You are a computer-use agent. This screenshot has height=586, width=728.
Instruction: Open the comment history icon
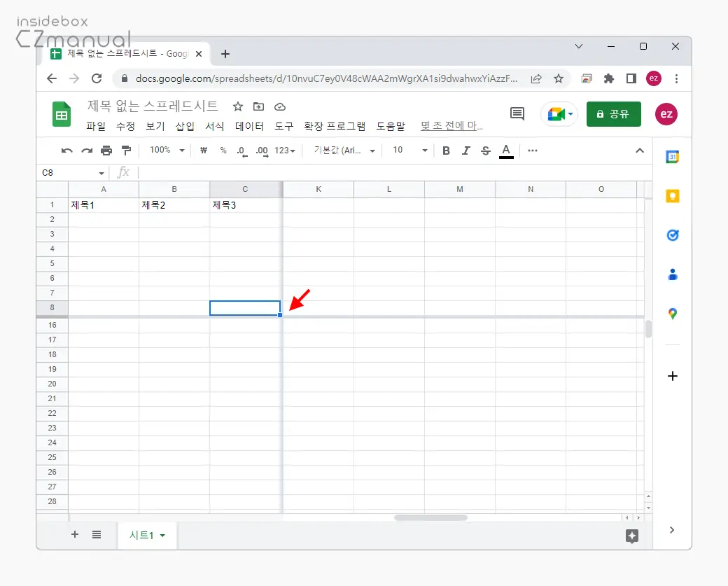(x=517, y=114)
